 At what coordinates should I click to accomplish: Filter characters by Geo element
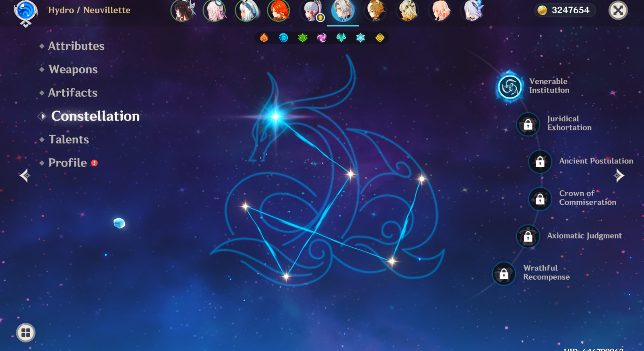coord(380,38)
